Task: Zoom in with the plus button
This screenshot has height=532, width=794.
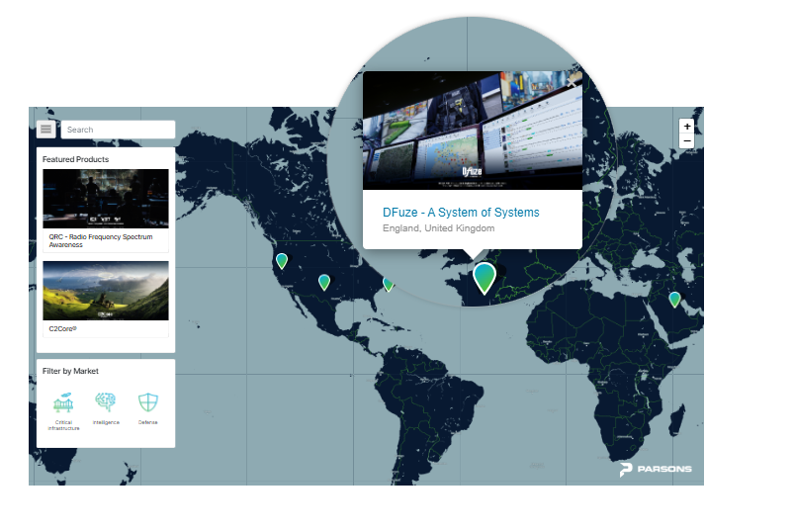Action: click(x=686, y=126)
